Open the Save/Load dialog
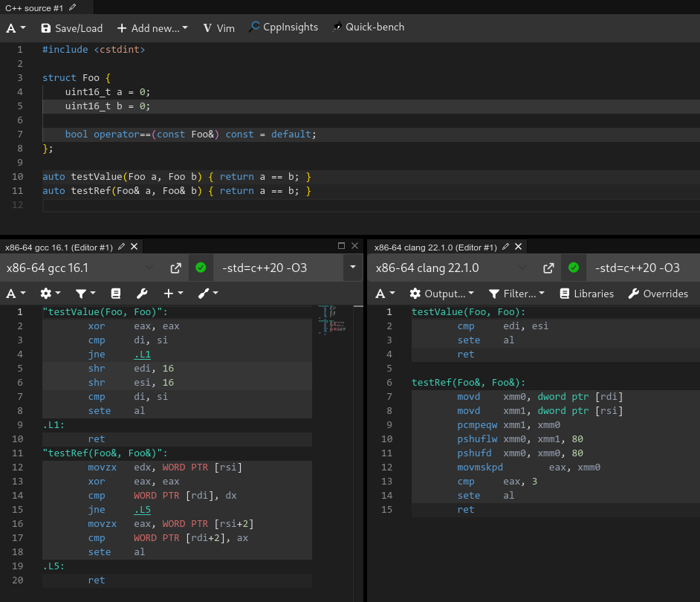The image size is (700, 602). click(72, 28)
